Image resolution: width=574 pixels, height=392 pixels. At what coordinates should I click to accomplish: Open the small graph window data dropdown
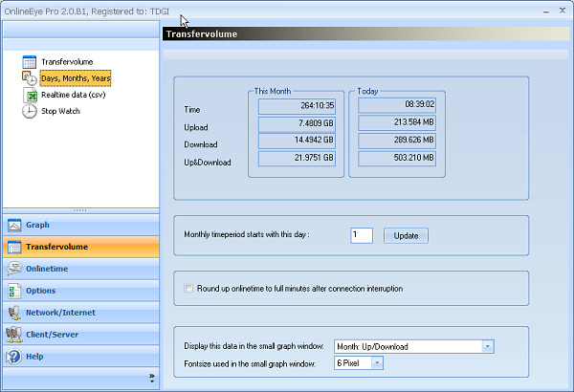(487, 346)
